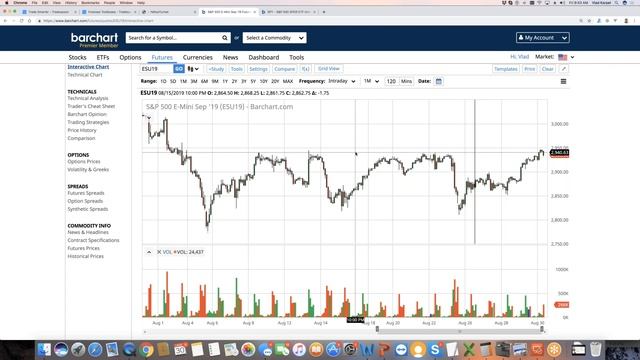This screenshot has width=640, height=360.
Task: Open the date picker calendar icon
Action: pyautogui.click(x=439, y=81)
